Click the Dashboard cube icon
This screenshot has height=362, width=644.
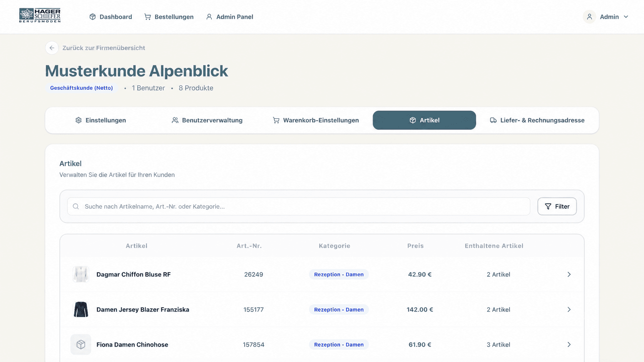coord(92,17)
